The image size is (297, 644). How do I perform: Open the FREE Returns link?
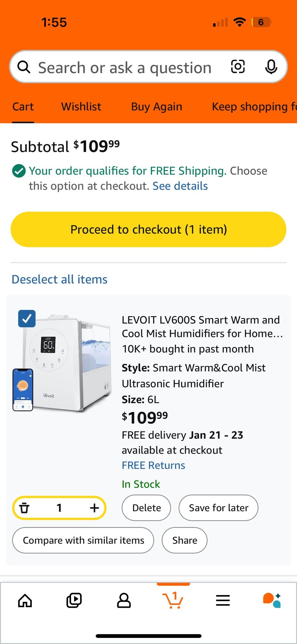153,466
